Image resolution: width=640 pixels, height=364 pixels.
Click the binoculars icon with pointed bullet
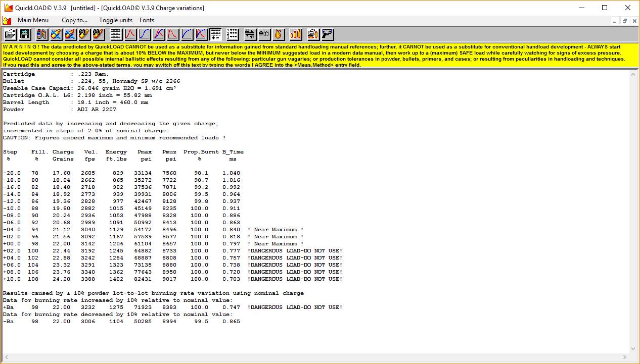pos(99,34)
